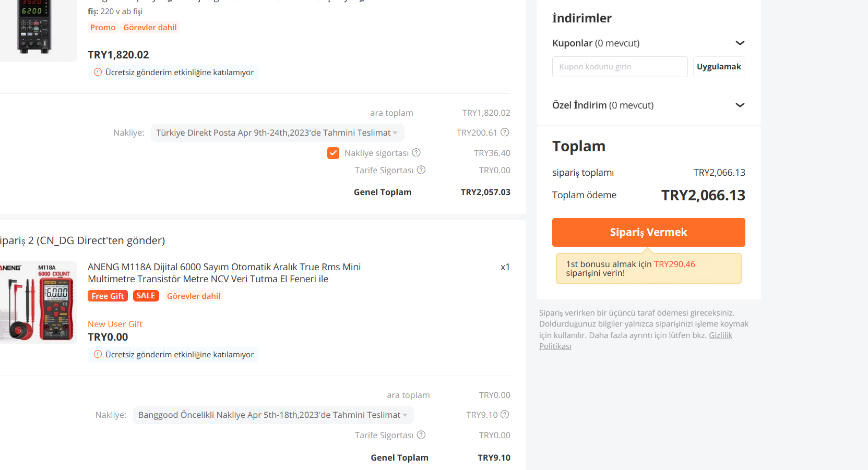Click help icon next to Nakliye sigortası
Screen dimensions: 868x470
(x=416, y=153)
